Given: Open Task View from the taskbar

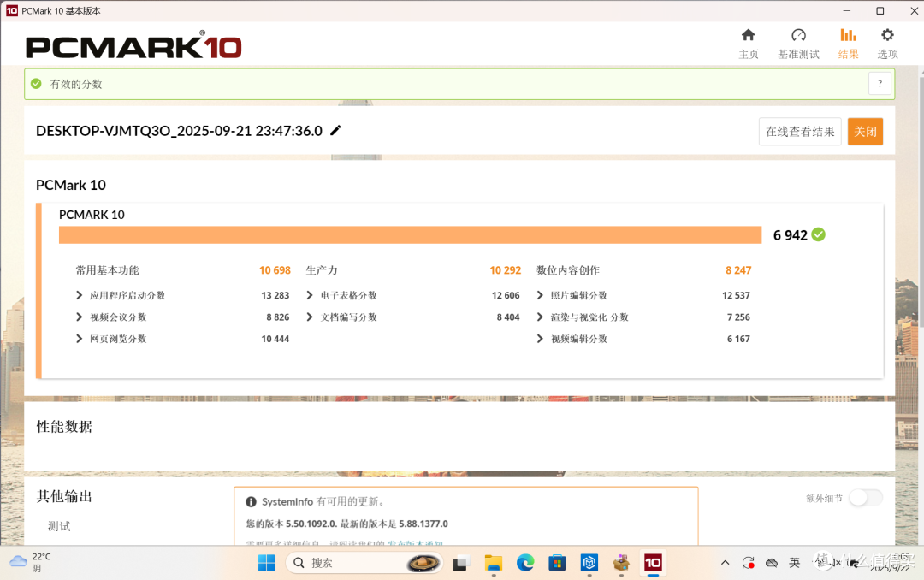Looking at the screenshot, I should (460, 564).
